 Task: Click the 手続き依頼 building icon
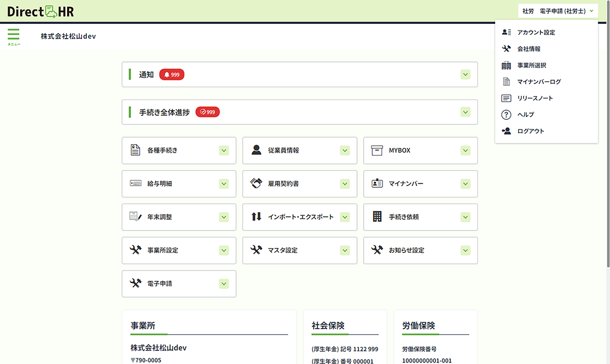[377, 217]
